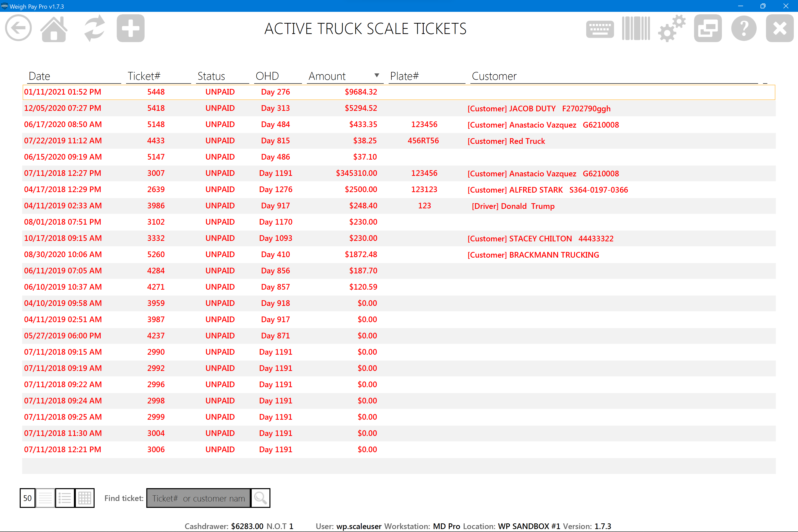Switch to the simple list view
This screenshot has width=798, height=532.
click(45, 498)
